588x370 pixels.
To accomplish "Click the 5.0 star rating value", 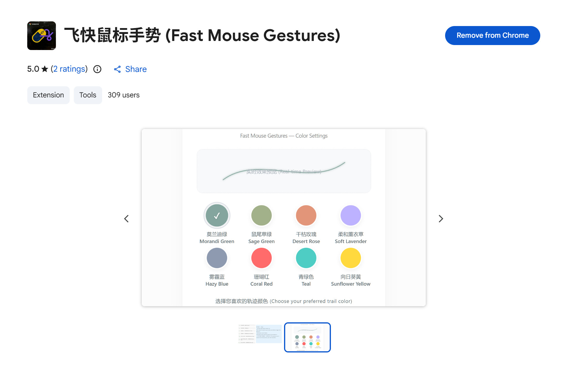I will [33, 69].
